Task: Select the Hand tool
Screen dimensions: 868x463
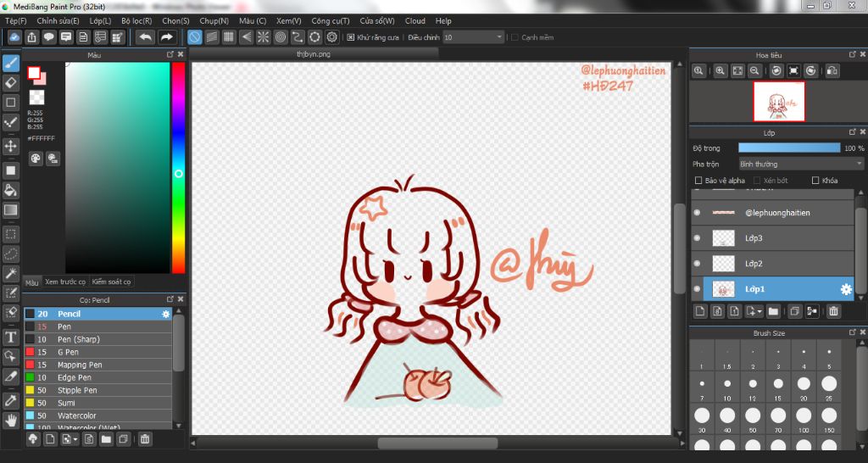Action: [x=10, y=420]
